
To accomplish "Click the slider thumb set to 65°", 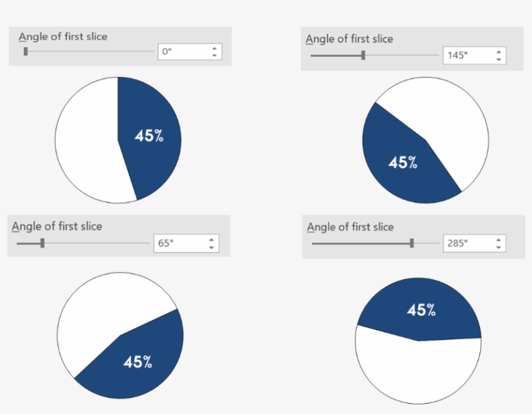I will pos(41,244).
